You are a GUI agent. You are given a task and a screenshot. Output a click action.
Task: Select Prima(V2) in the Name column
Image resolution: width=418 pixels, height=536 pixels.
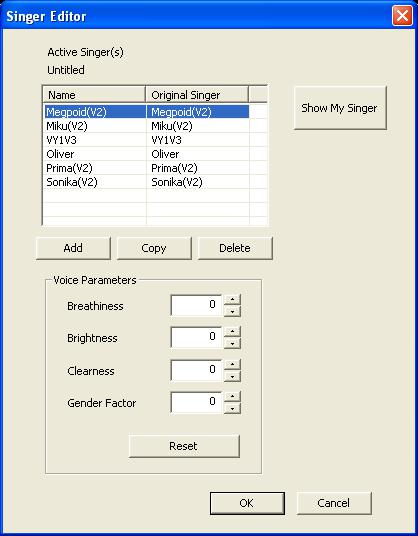click(69, 168)
